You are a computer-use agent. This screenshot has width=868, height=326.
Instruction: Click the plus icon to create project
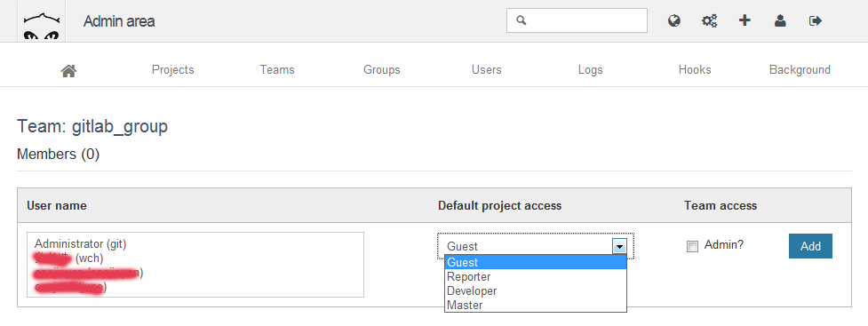(x=745, y=20)
